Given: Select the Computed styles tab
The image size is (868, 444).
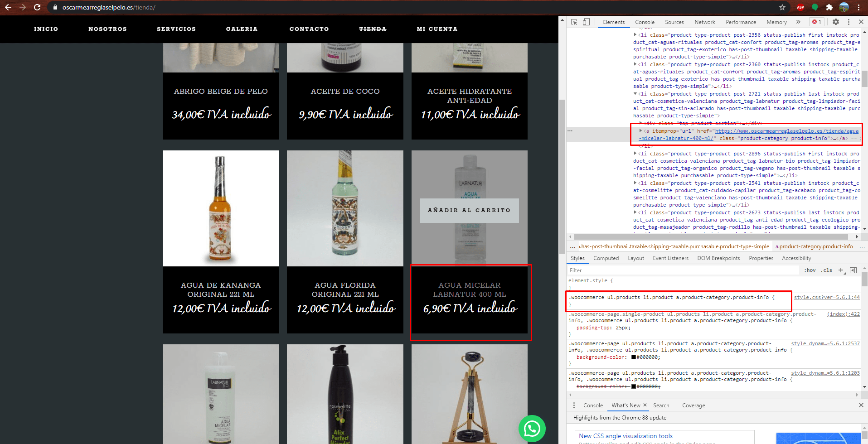Looking at the screenshot, I should (606, 258).
